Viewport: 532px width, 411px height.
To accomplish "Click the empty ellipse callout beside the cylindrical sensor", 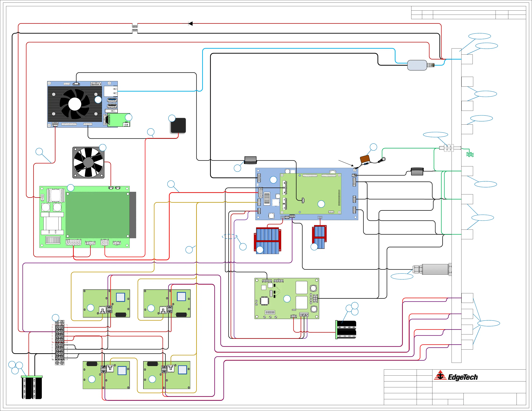I will pos(402,276).
